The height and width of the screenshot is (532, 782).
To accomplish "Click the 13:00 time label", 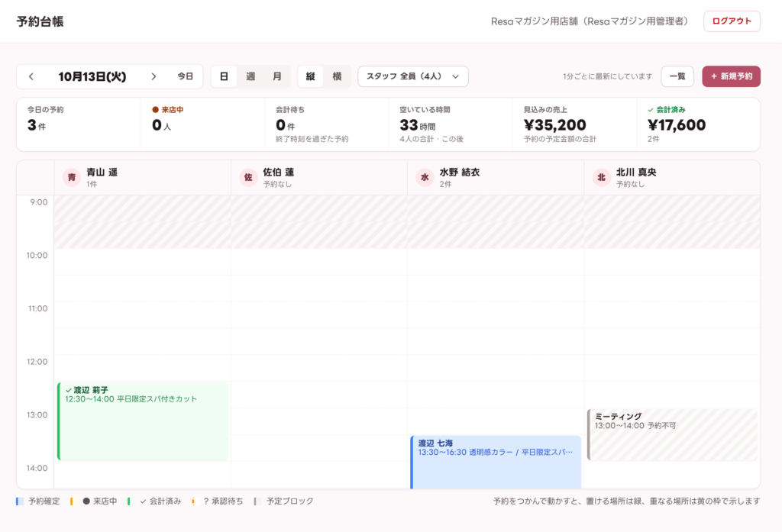I will (x=37, y=414).
